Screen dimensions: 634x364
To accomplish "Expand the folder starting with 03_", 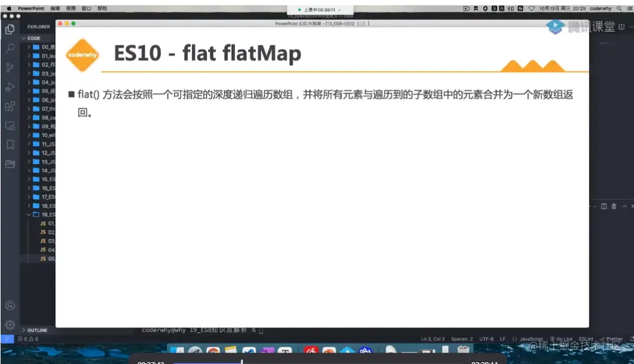I will click(29, 73).
